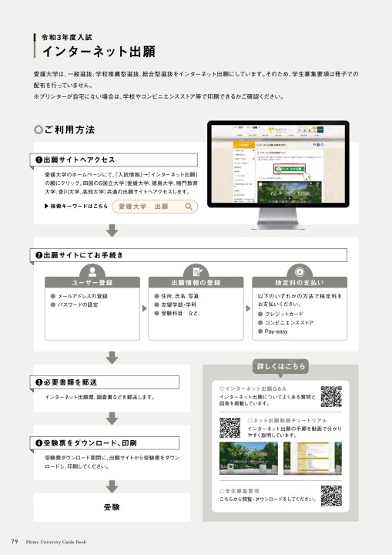
Task: Click the triangle arrow between ユーザー登録 and 出願情報の登録
Action: [x=144, y=308]
